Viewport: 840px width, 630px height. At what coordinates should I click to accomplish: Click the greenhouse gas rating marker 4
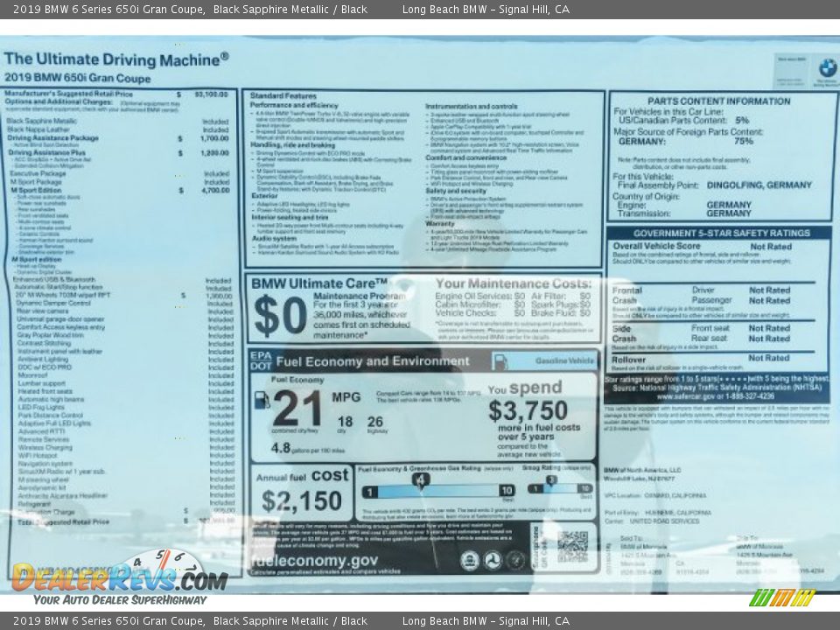(421, 479)
